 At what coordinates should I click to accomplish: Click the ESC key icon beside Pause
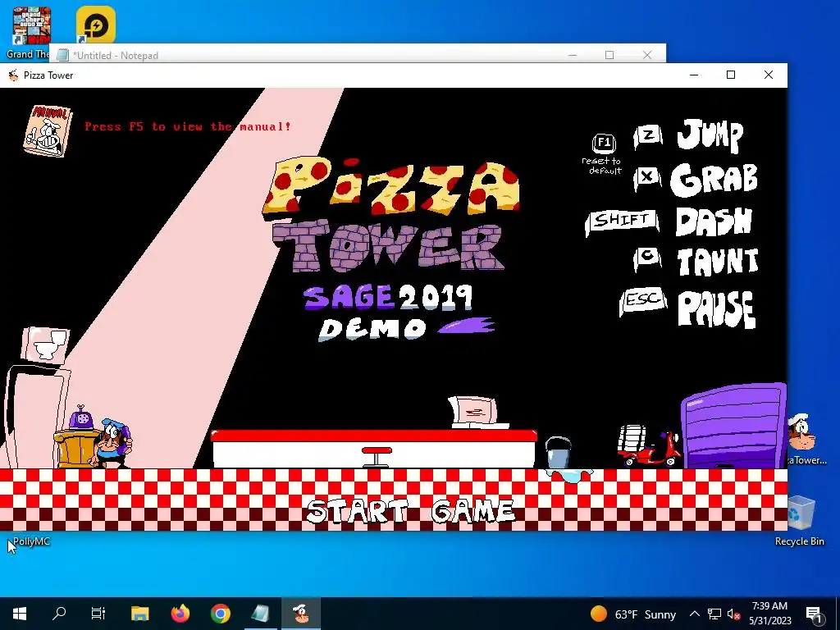point(643,300)
